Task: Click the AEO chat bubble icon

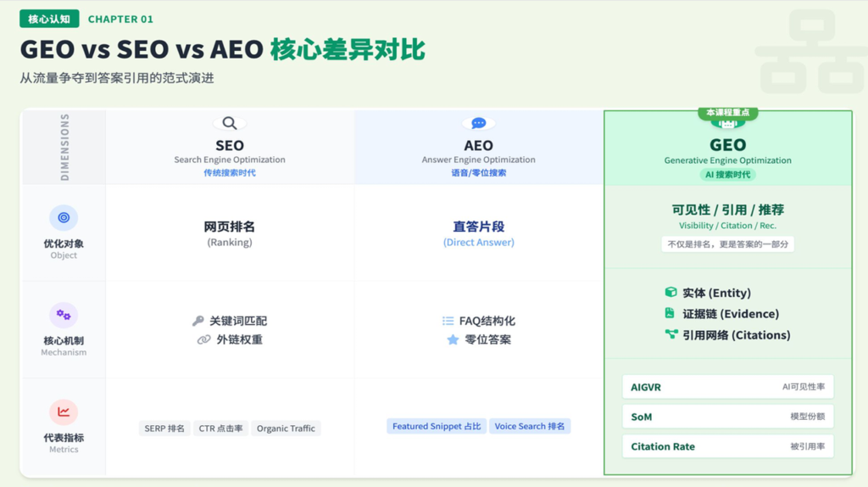Action: [478, 124]
